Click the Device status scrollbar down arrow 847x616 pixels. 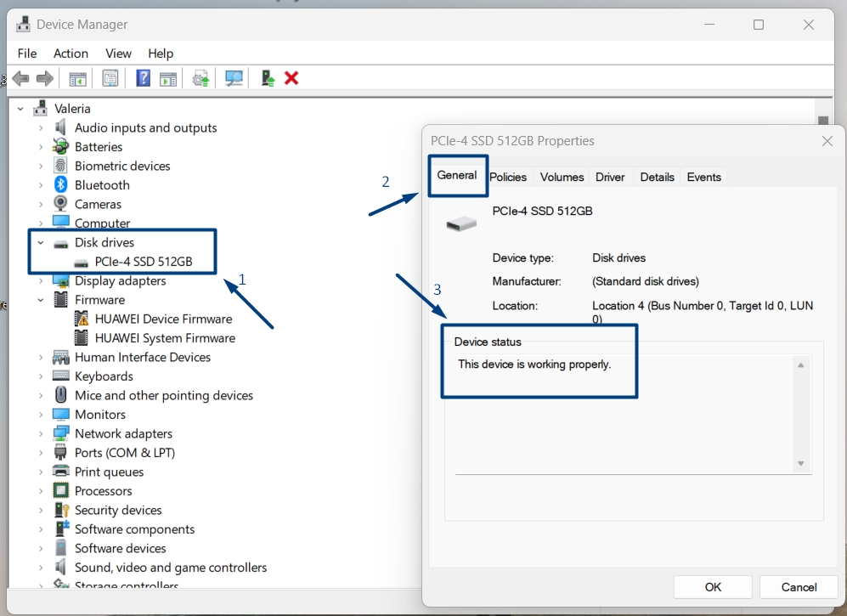coord(799,464)
